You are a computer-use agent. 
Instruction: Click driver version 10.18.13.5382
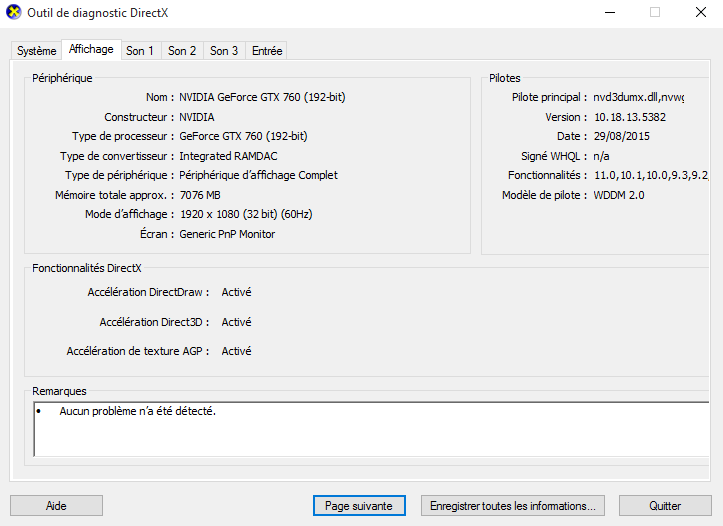(x=630, y=117)
